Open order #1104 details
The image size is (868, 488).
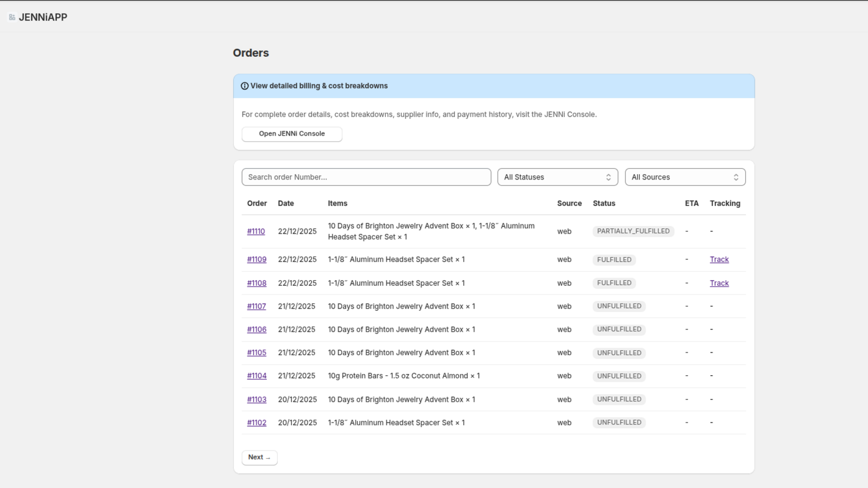click(256, 376)
